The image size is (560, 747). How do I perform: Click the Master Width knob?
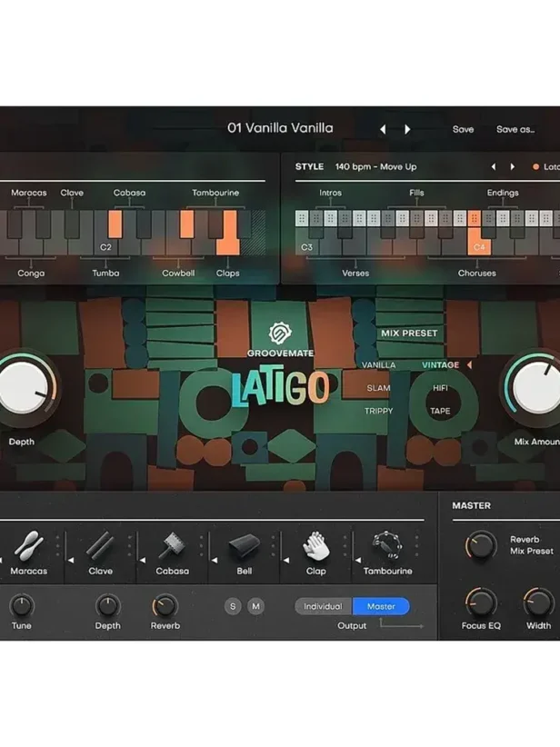(538, 603)
